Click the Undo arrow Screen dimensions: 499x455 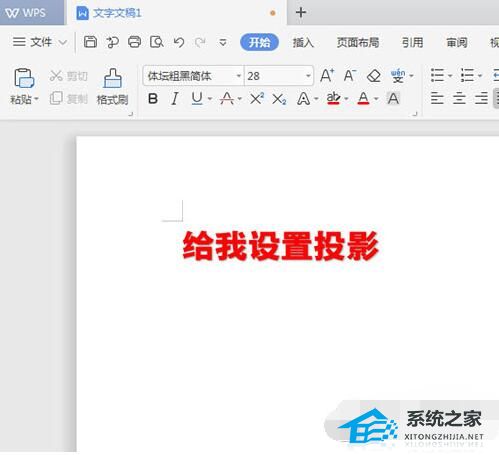[179, 42]
